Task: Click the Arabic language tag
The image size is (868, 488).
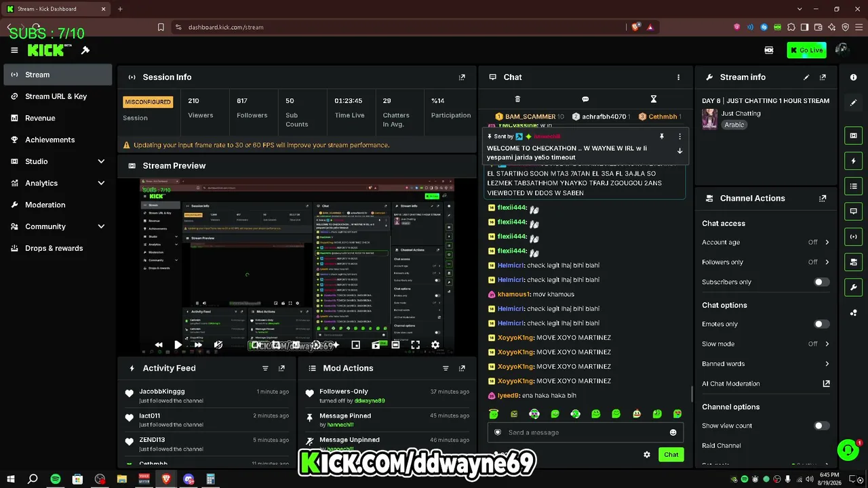Action: (x=734, y=125)
